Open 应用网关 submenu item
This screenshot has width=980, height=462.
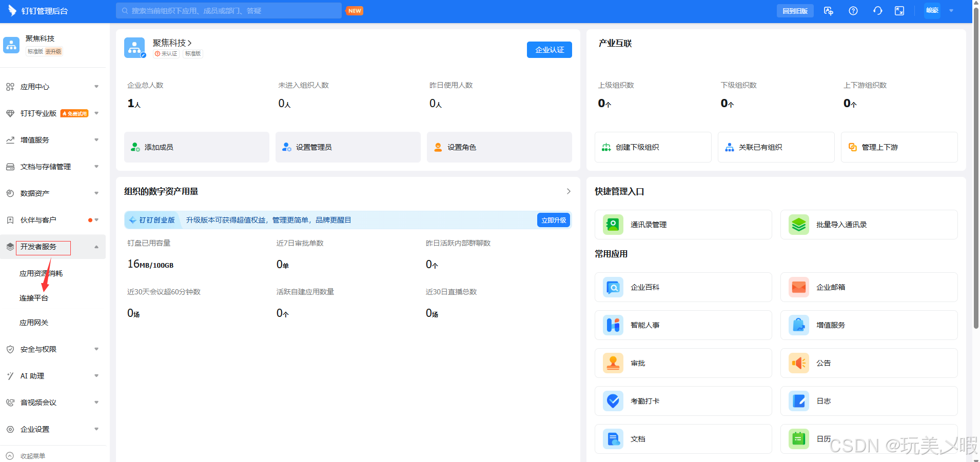click(34, 323)
